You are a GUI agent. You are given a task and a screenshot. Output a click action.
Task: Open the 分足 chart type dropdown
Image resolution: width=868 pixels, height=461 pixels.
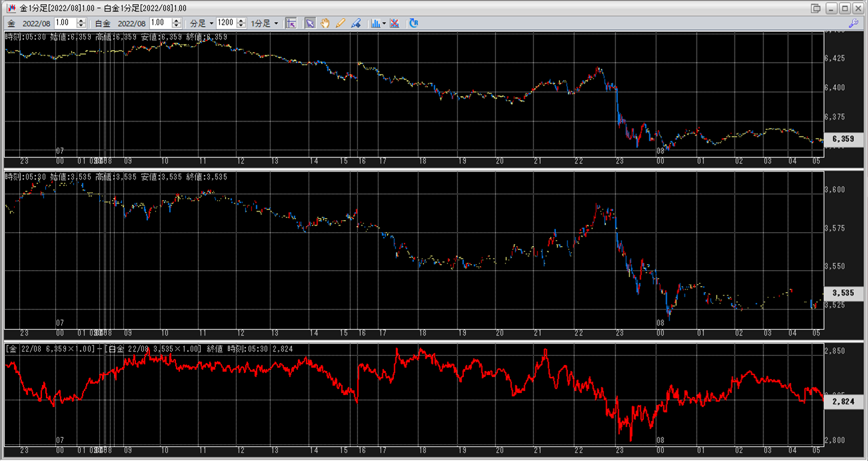(202, 23)
